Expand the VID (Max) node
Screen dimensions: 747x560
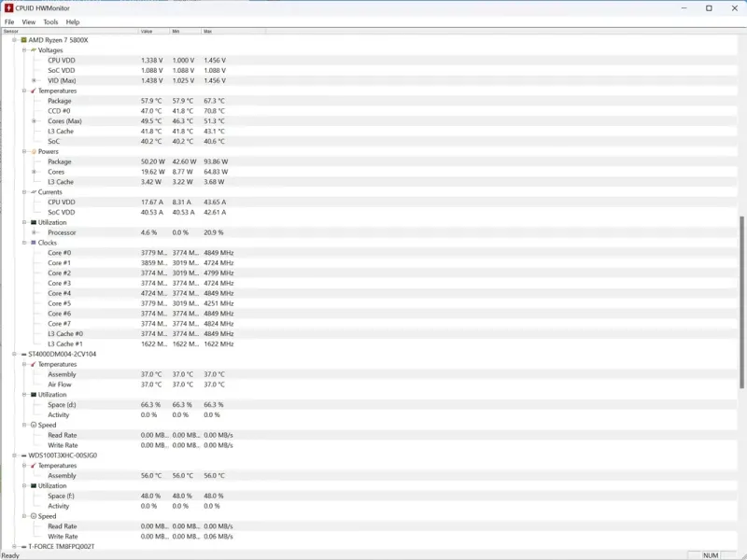[x=34, y=80]
